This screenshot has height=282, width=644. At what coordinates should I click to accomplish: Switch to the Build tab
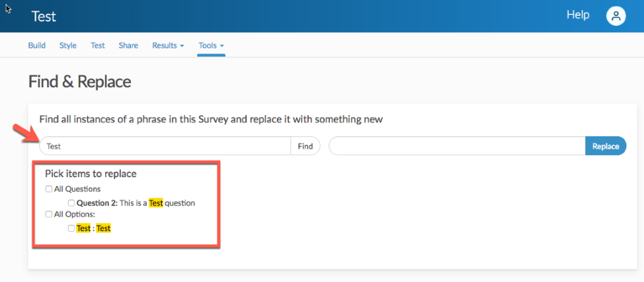tap(36, 46)
